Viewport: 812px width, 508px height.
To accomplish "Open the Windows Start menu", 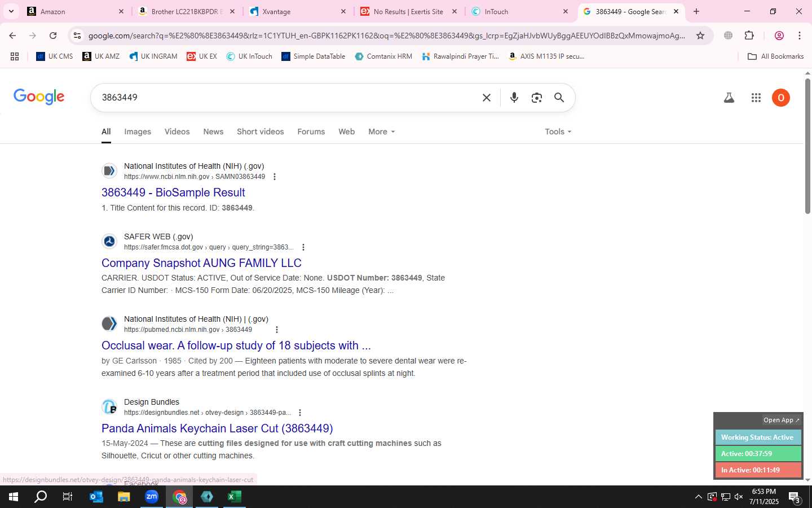I will point(14,497).
